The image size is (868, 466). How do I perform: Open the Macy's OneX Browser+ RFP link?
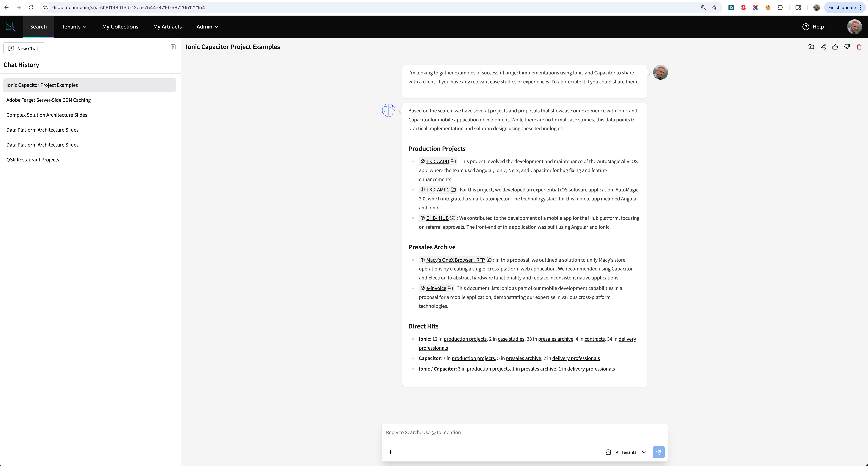point(455,260)
